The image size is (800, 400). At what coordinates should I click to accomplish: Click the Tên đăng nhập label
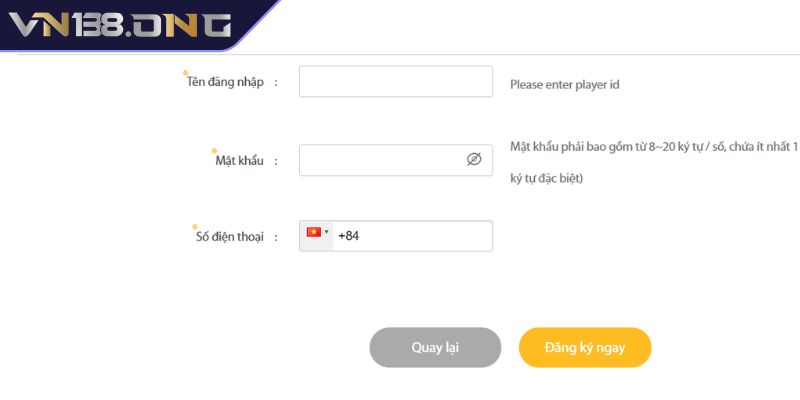coord(226,82)
